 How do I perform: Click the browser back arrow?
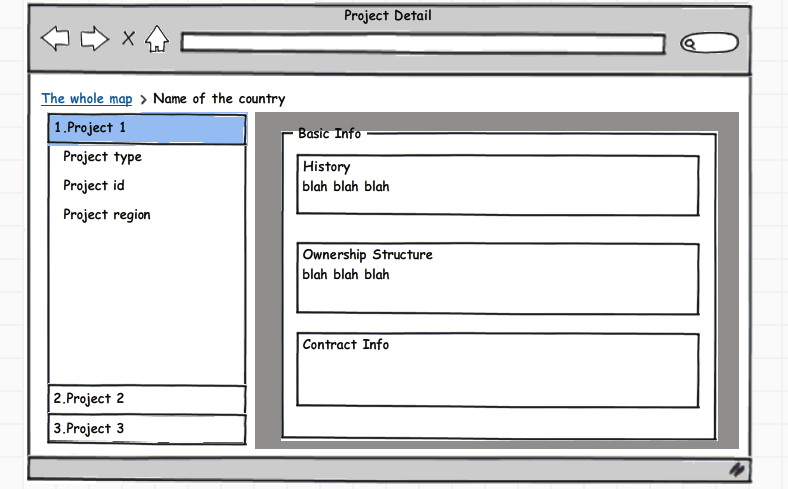pyautogui.click(x=55, y=38)
